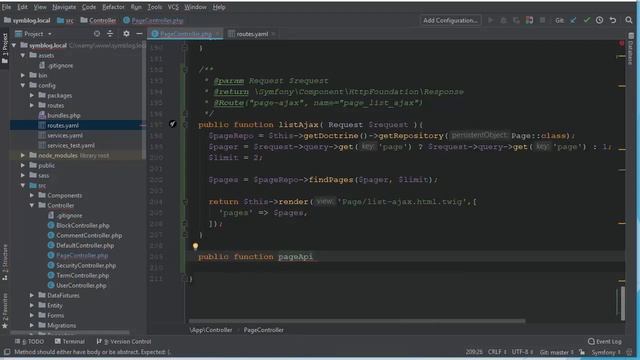Click the Git update project arrow icon

573,20
